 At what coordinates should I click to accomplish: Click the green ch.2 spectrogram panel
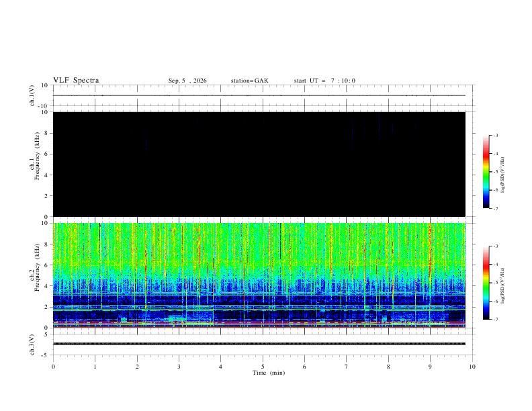(x=259, y=275)
